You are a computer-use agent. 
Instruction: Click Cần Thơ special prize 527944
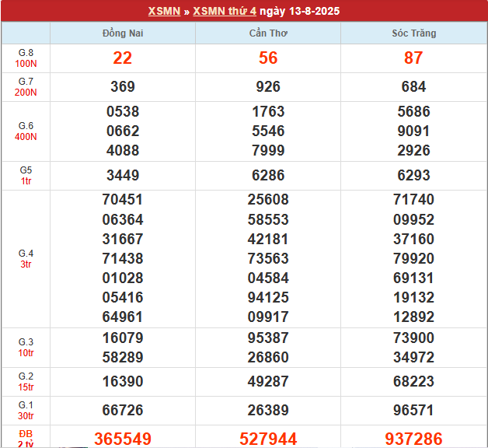click(x=268, y=439)
